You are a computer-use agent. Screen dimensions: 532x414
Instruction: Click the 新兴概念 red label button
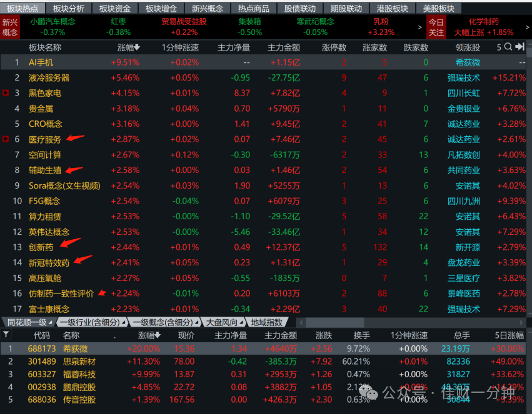(10, 27)
